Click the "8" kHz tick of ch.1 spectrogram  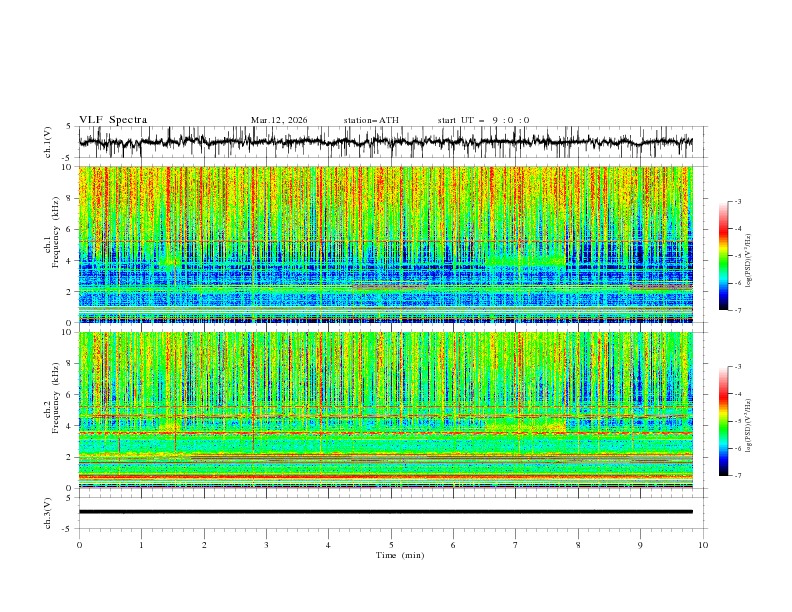[x=70, y=198]
